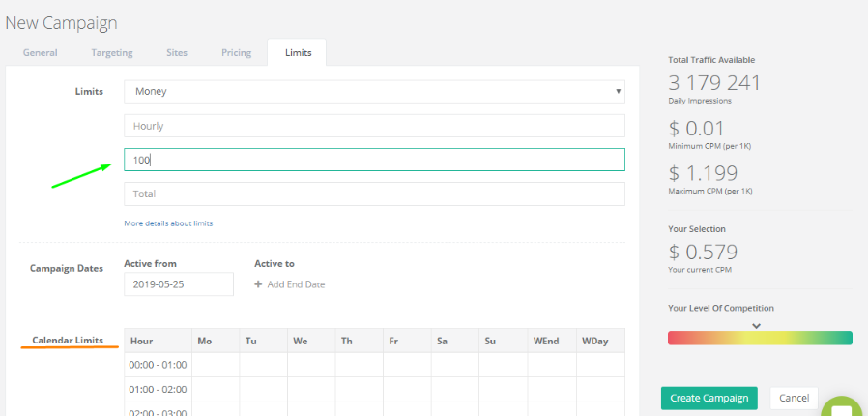868x417 pixels.
Task: Open the Targeting tab
Action: (x=112, y=53)
